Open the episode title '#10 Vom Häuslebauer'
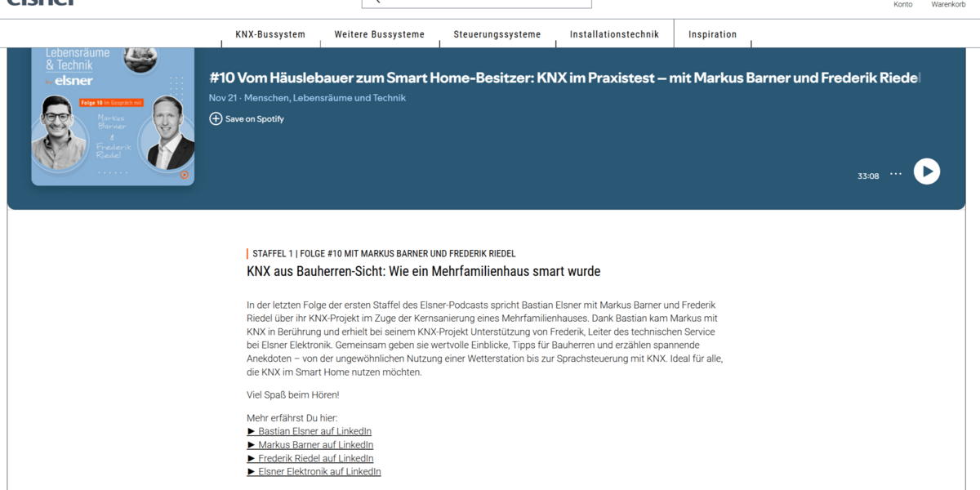The height and width of the screenshot is (490, 980). click(565, 78)
